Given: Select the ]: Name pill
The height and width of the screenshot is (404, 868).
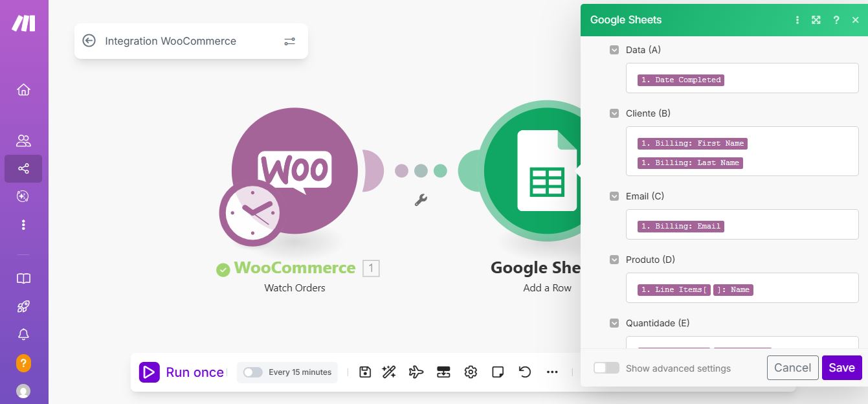Looking at the screenshot, I should click(733, 289).
